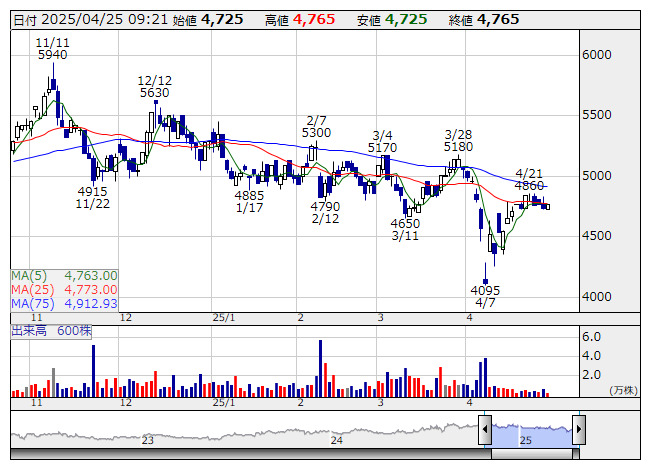Select the MA(5) legend entry
This screenshot has height=470, width=653.
[64, 276]
